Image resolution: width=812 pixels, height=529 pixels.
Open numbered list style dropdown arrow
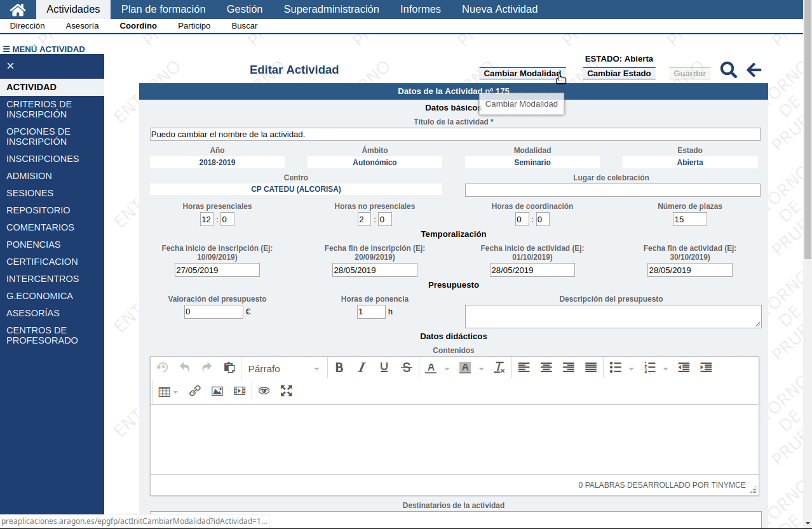coord(665,368)
